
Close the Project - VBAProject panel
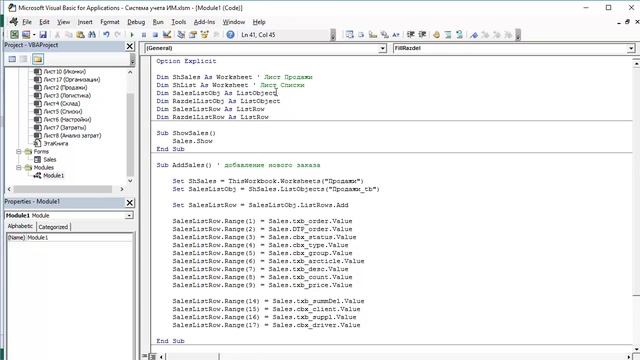130,46
